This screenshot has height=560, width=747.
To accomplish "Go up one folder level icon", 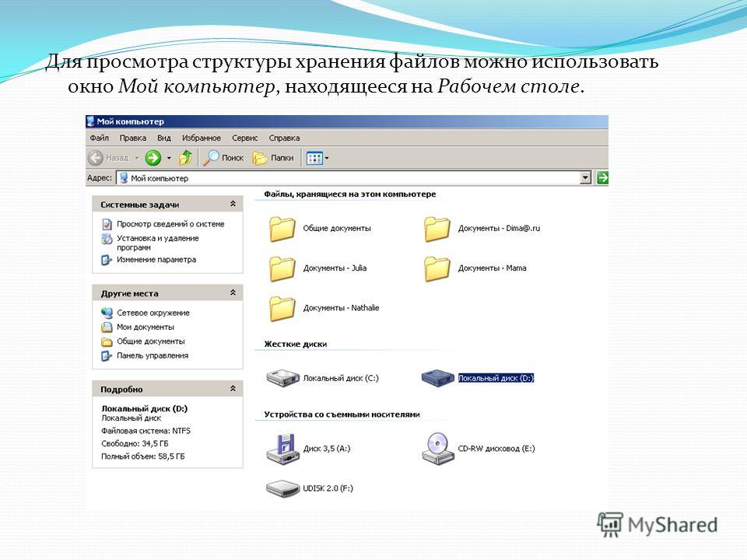I will click(x=185, y=157).
